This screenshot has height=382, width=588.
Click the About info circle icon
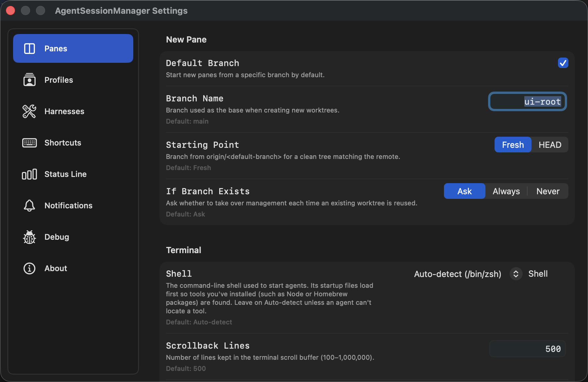29,268
